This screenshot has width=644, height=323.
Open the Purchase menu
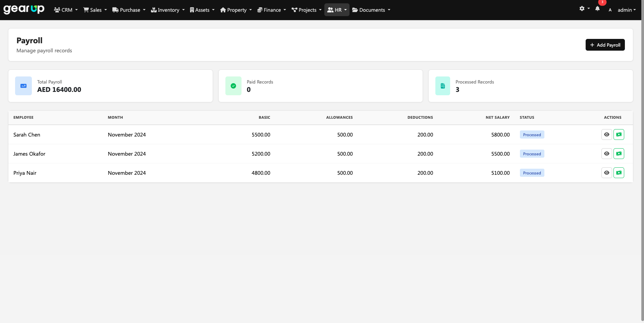click(129, 10)
